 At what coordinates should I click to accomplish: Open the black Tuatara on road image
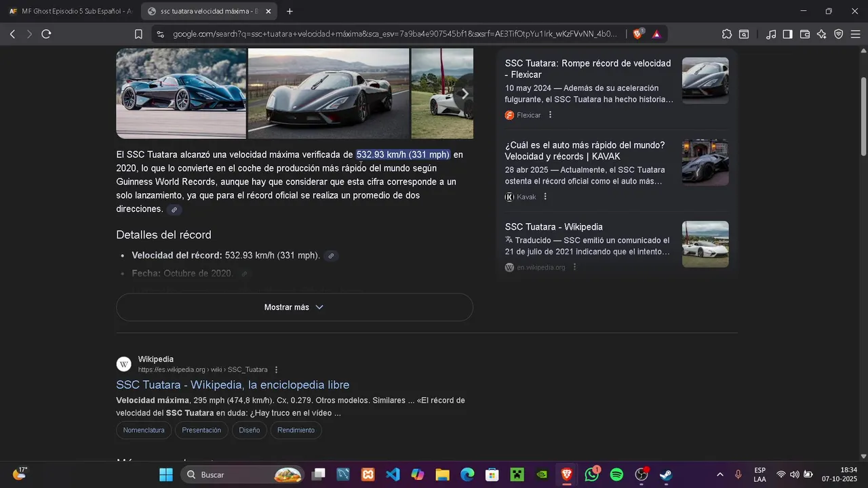coord(328,94)
